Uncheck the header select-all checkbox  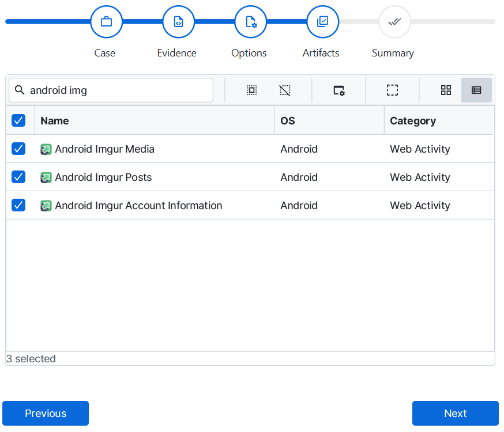[18, 120]
